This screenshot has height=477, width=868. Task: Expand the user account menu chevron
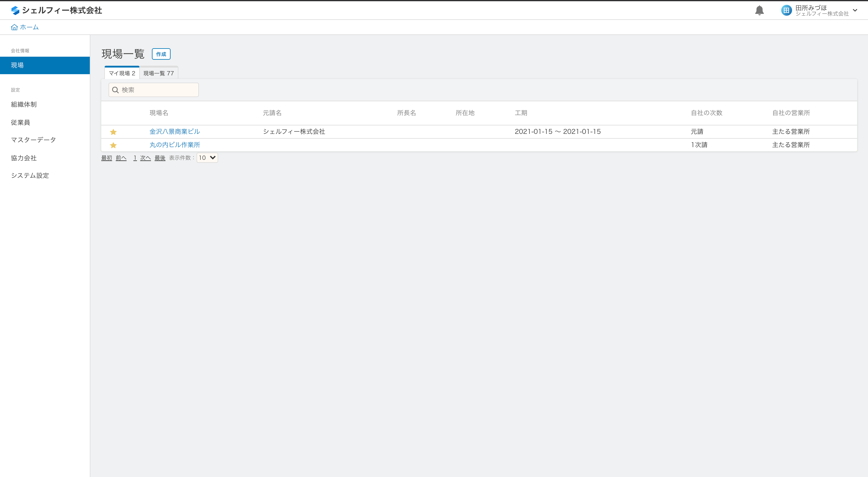[855, 11]
